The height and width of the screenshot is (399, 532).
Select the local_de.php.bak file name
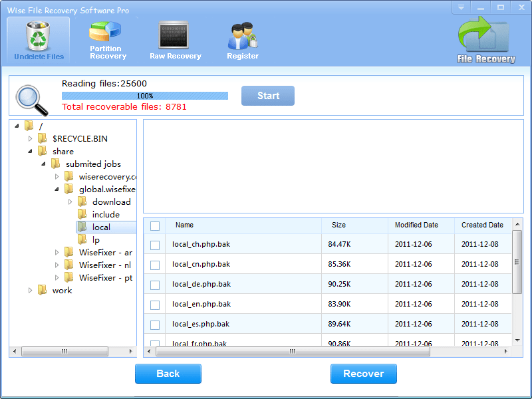point(201,285)
